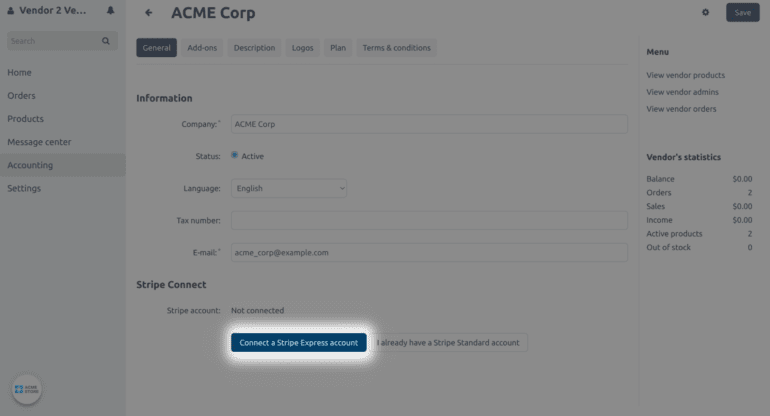Screen dimensions: 770x416
Task: Open the Terms & conditions tab
Action: point(396,48)
